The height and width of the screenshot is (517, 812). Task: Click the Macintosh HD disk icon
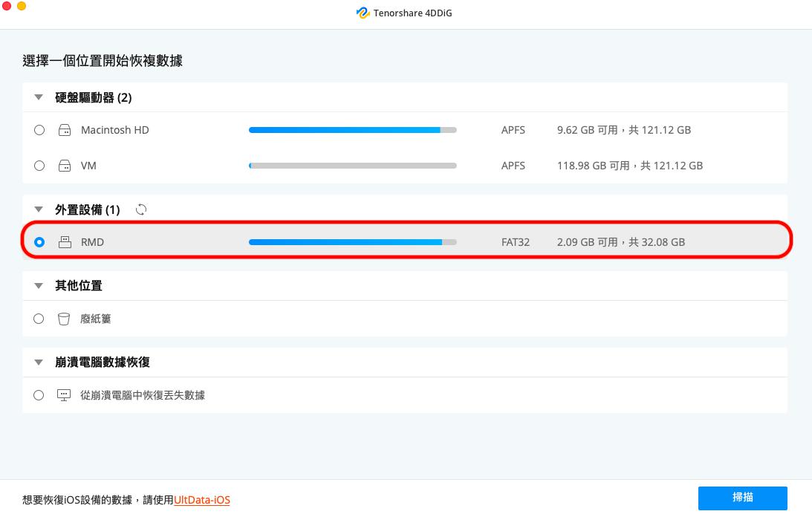[65, 130]
